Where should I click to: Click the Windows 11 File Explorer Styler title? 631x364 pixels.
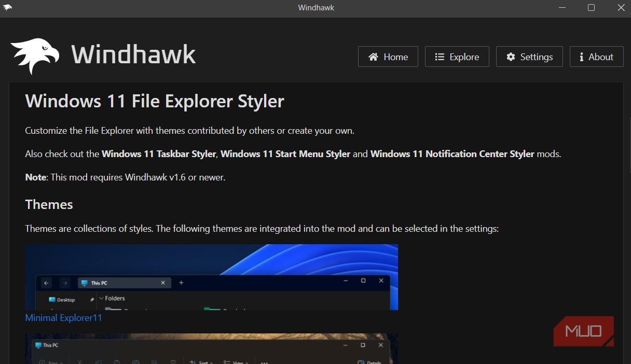(x=155, y=101)
